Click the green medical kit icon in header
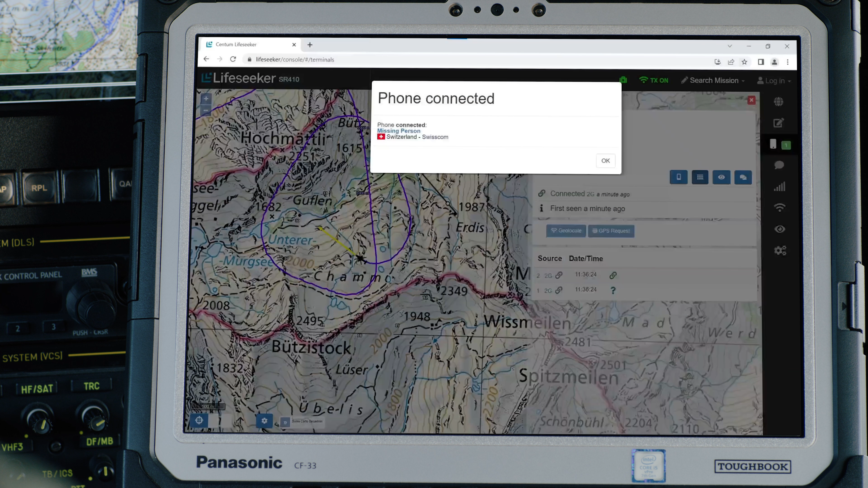This screenshot has width=868, height=488. click(623, 80)
